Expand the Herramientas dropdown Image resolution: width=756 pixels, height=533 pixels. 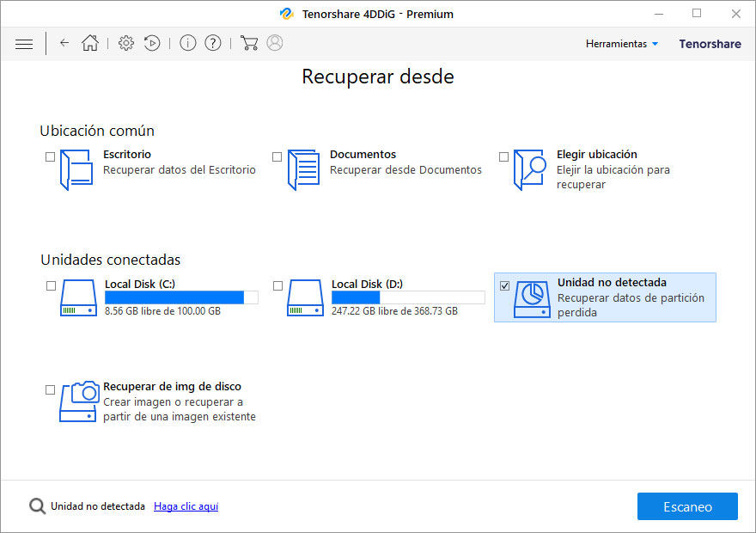point(622,44)
